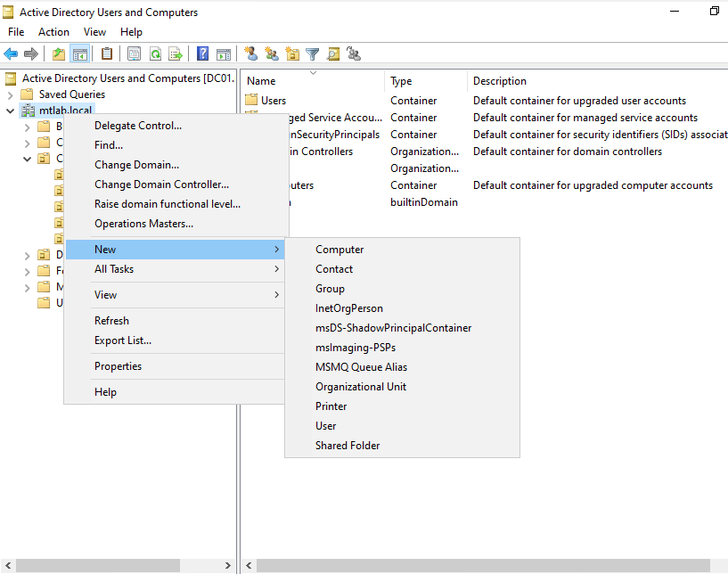Select MSMQ Queue Alias
Viewport: 728px width, 574px height.
[402, 367]
